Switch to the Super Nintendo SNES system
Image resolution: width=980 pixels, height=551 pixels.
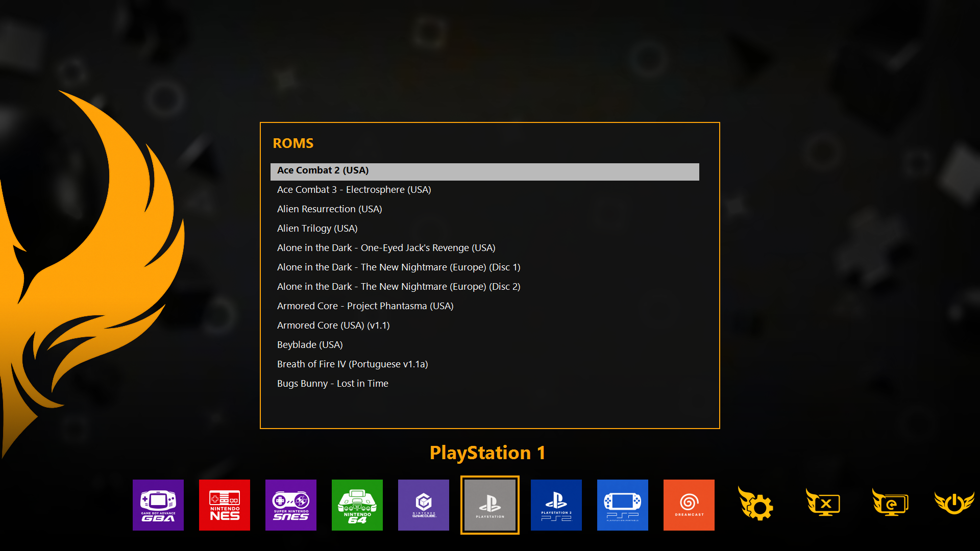tap(291, 505)
